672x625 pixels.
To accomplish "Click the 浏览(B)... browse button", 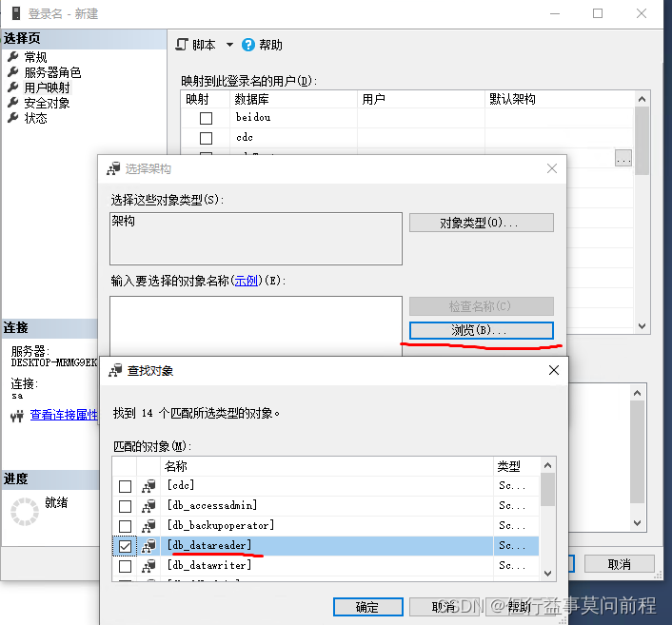I will coord(482,331).
